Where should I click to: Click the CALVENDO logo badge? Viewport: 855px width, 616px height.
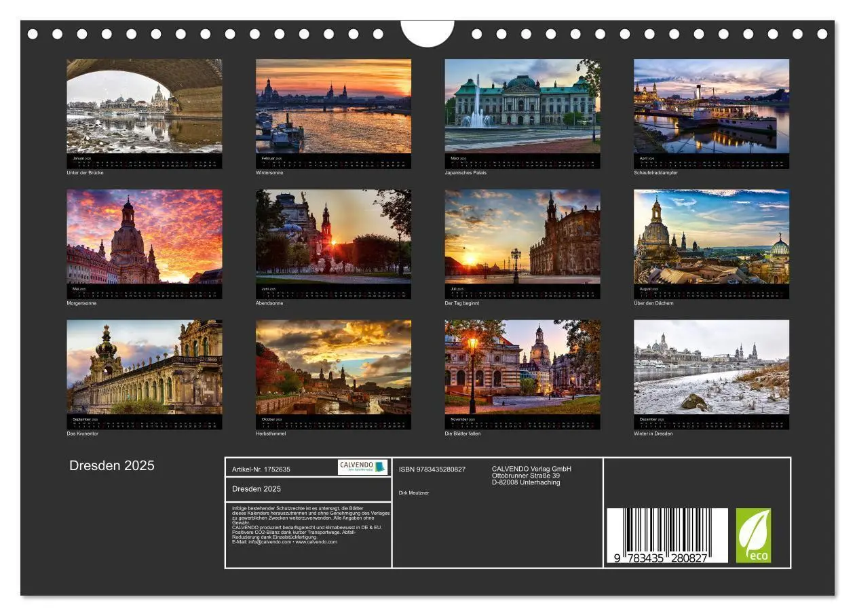363,467
